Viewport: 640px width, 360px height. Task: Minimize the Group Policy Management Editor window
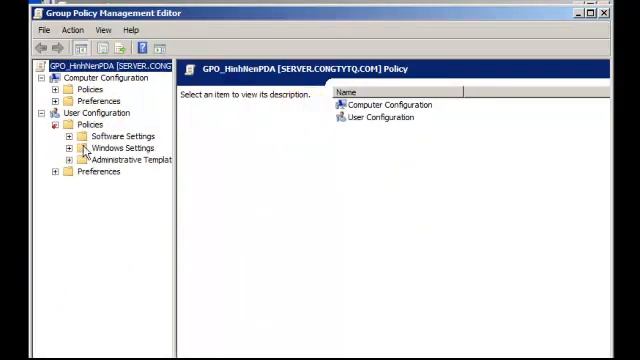pos(578,13)
